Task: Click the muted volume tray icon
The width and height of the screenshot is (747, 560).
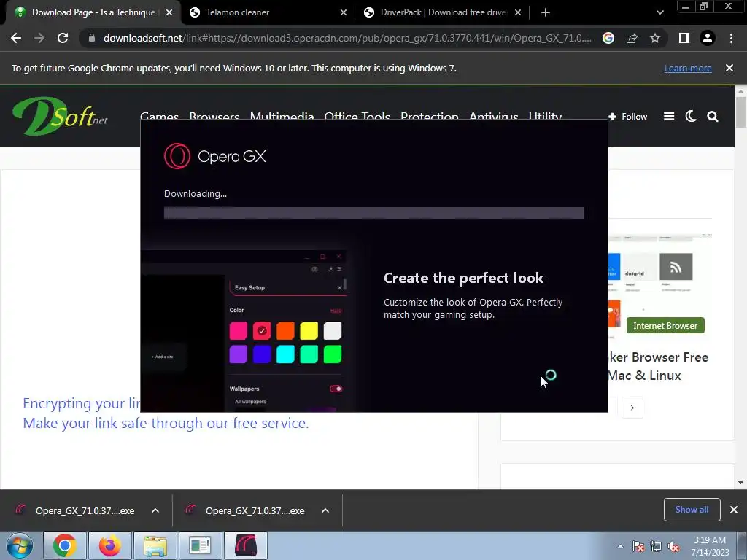Action: click(x=673, y=546)
